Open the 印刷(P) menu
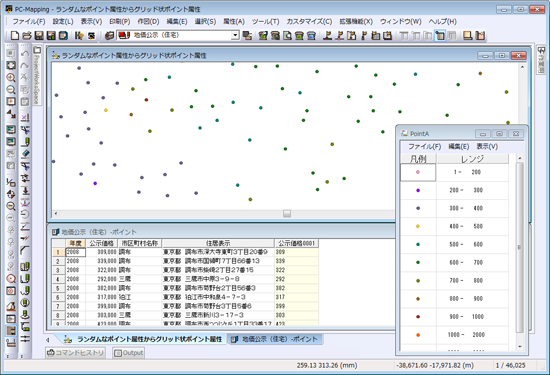Image resolution: width=550 pixels, height=375 pixels. [120, 21]
